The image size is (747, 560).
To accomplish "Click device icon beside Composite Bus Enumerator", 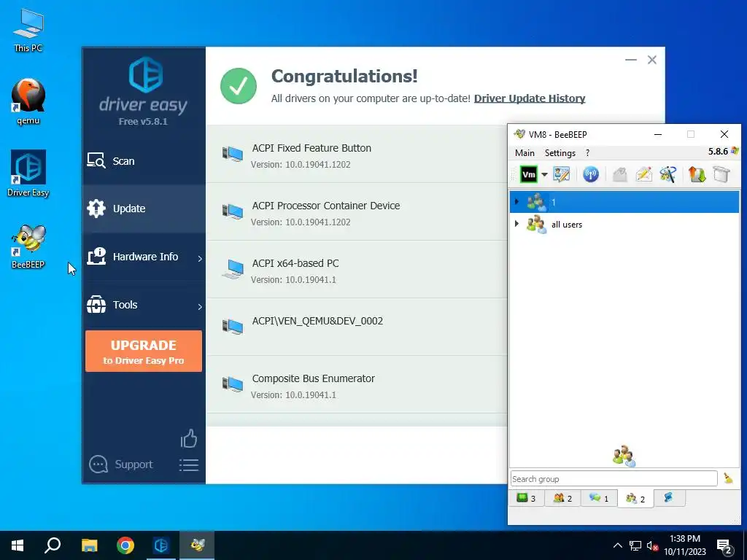I will pos(233,384).
